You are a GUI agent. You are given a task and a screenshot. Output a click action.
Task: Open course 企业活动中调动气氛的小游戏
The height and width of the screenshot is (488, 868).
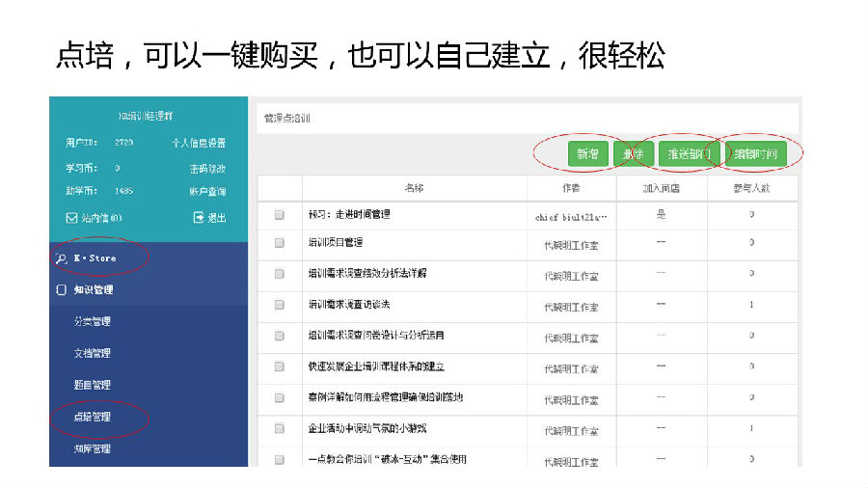(367, 428)
